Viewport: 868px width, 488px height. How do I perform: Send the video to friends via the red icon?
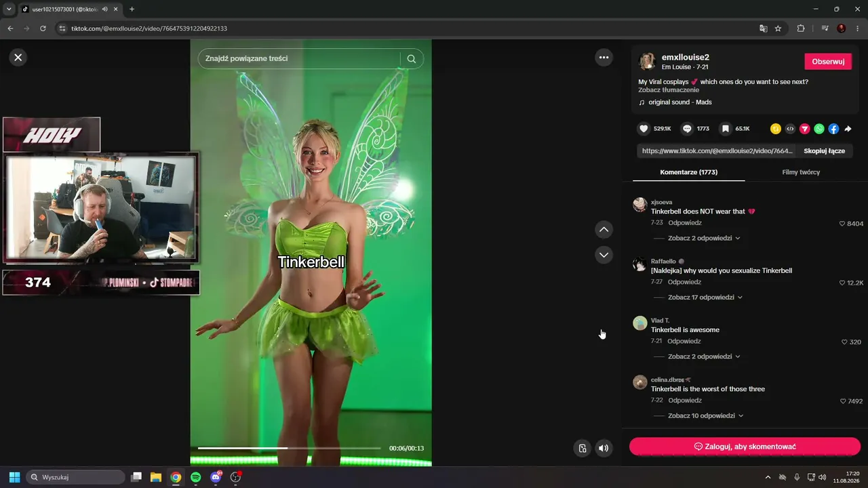point(805,129)
